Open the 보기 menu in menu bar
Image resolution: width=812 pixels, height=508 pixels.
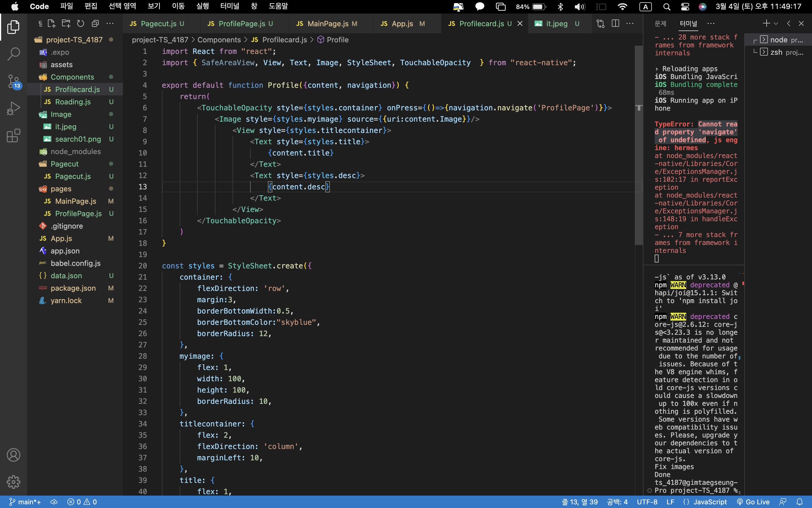[154, 6]
